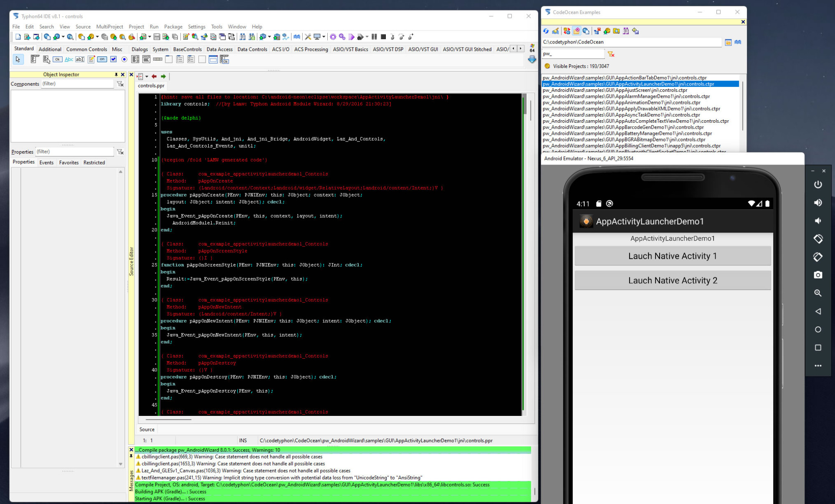Image resolution: width=835 pixels, height=504 pixels.
Task: Open the File menu
Action: click(16, 27)
